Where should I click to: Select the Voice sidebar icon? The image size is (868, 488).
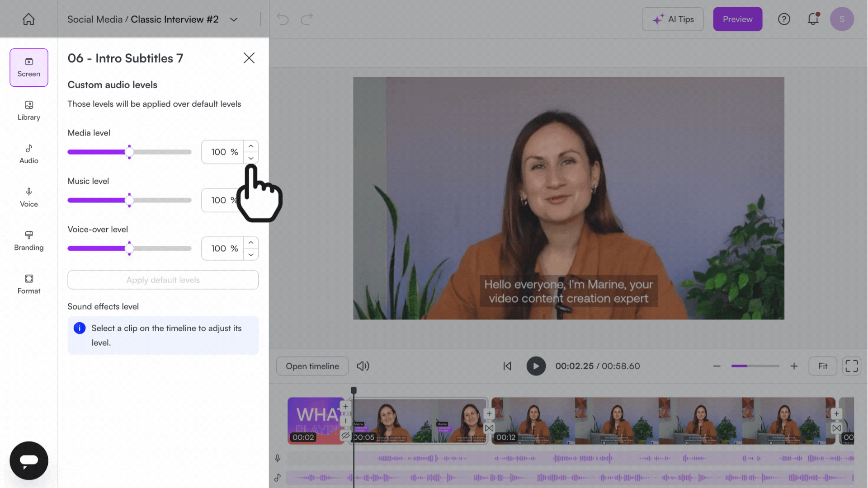coord(29,197)
